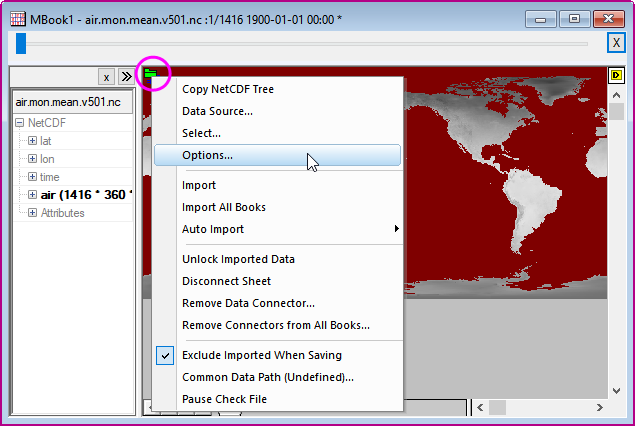Image resolution: width=635 pixels, height=426 pixels.
Task: Click the MBook1 matrix window title icon
Action: [17, 20]
